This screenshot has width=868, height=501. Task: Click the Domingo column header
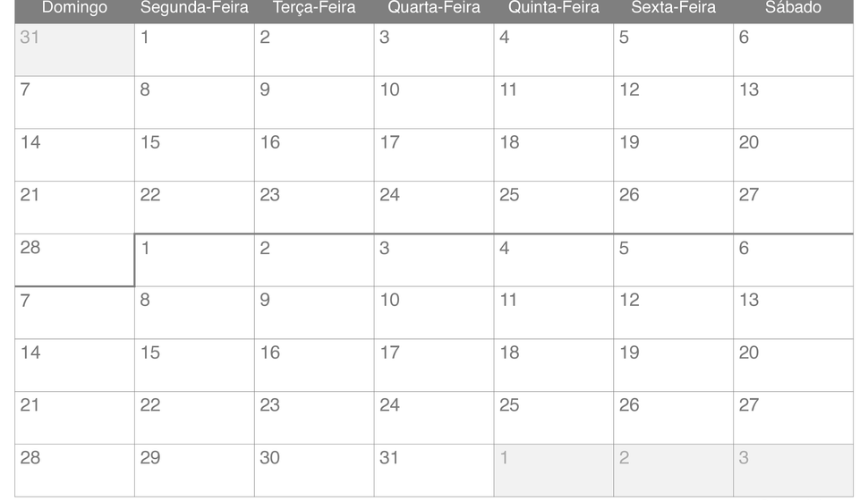(x=75, y=8)
